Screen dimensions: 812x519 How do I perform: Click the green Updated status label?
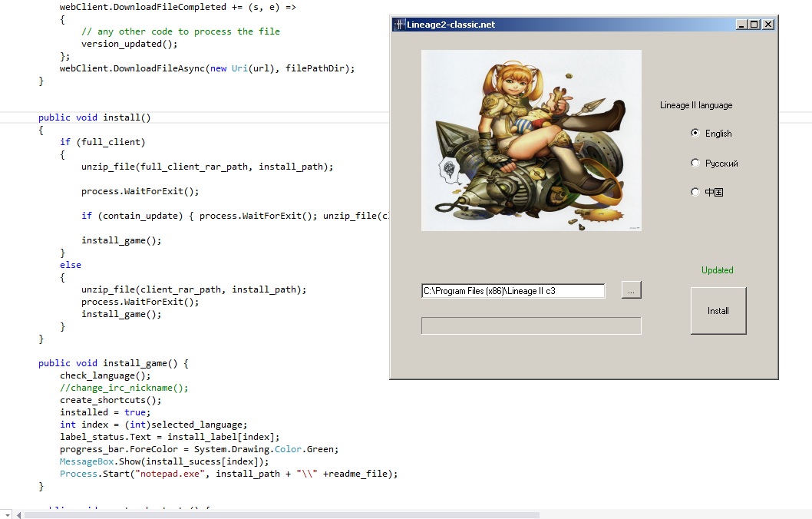[718, 270]
